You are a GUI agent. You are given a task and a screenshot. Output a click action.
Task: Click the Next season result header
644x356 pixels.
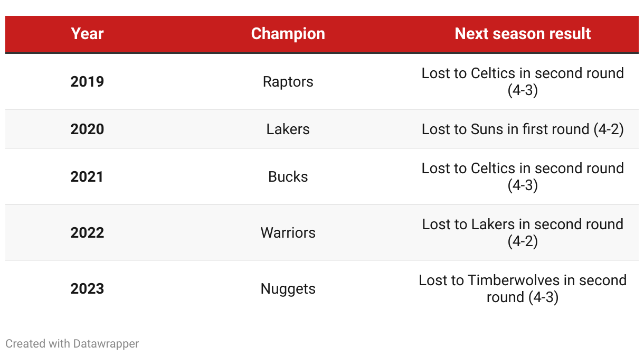coord(523,34)
